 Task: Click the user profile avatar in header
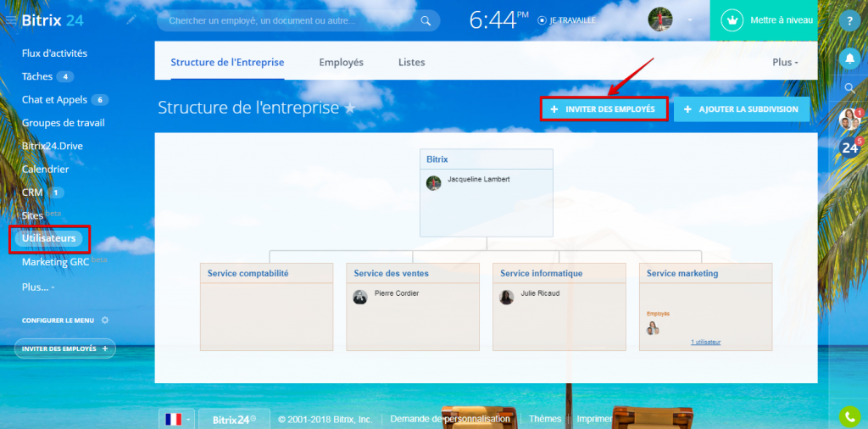(659, 20)
